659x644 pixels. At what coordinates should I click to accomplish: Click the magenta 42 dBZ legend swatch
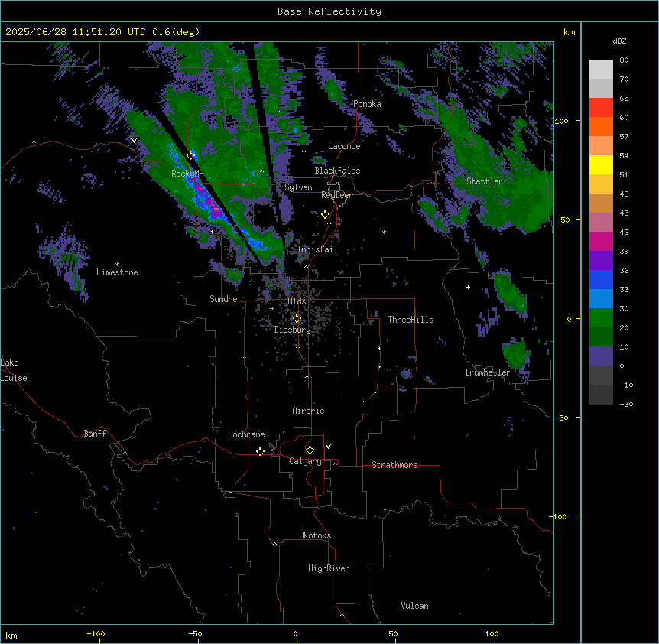[x=601, y=241]
